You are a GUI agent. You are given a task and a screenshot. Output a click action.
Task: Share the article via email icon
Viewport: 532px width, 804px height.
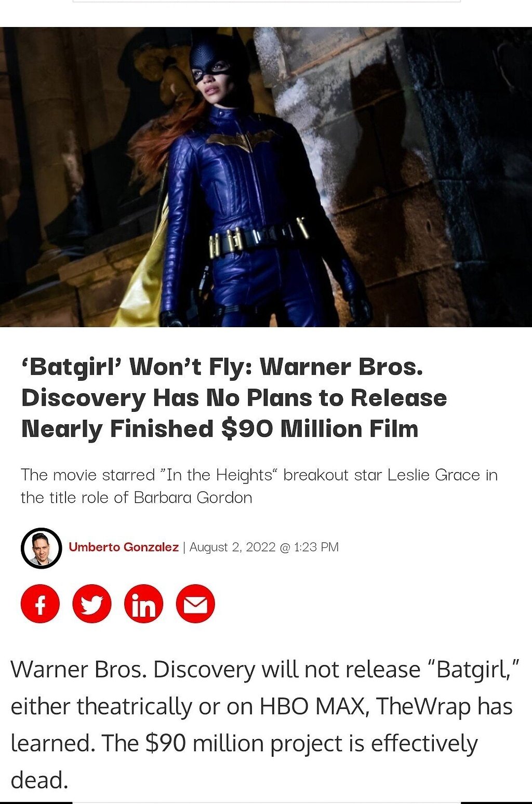[195, 604]
